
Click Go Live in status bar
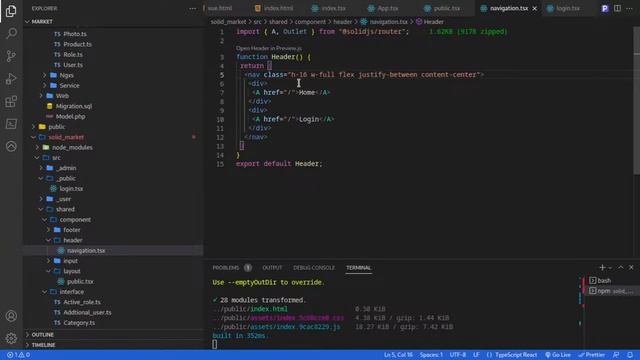pos(558,355)
